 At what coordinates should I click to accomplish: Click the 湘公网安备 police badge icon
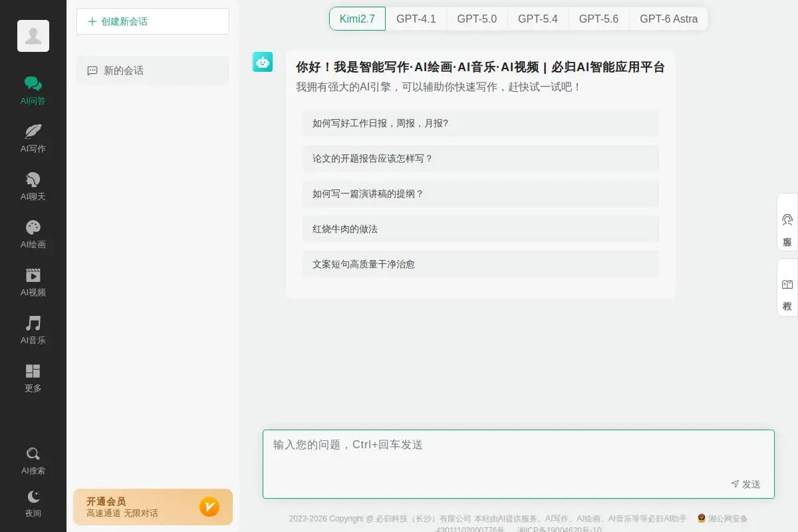point(701,518)
